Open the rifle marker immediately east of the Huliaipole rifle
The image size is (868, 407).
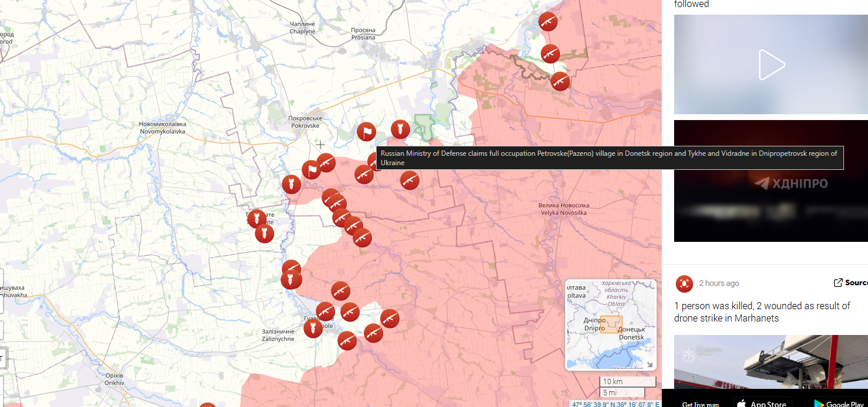(350, 312)
